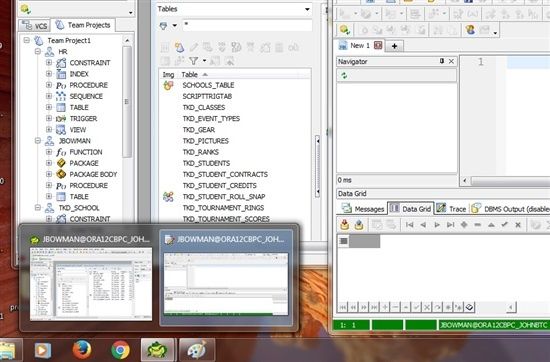Click the green refresh icon in Navigator
550x362 pixels.
point(344,75)
